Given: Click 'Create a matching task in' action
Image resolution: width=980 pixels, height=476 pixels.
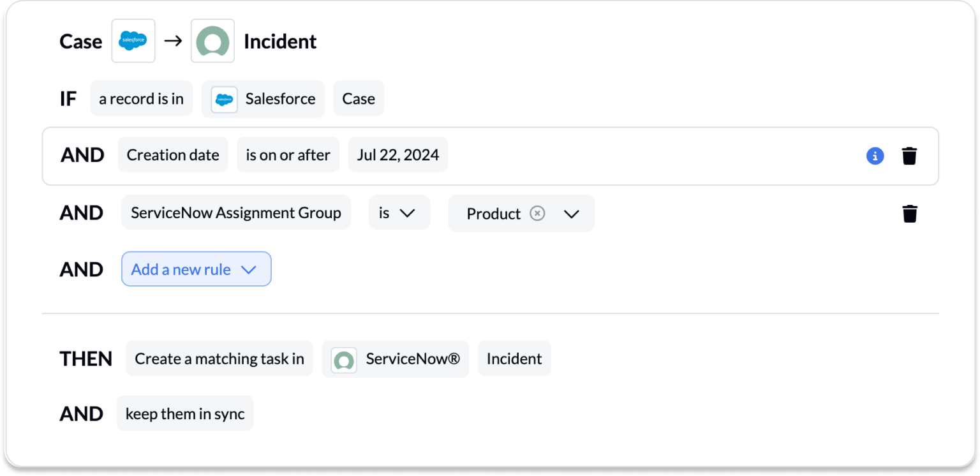Looking at the screenshot, I should (x=219, y=358).
